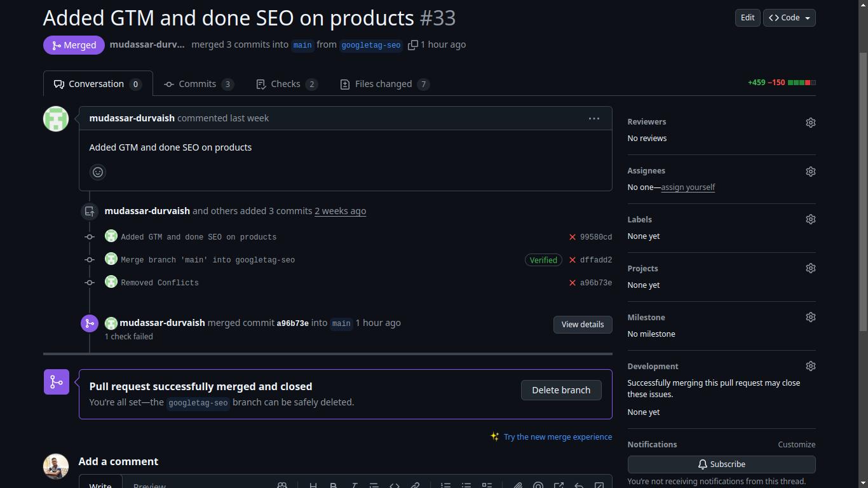Click the Verified badge on merge commit

pyautogui.click(x=543, y=260)
